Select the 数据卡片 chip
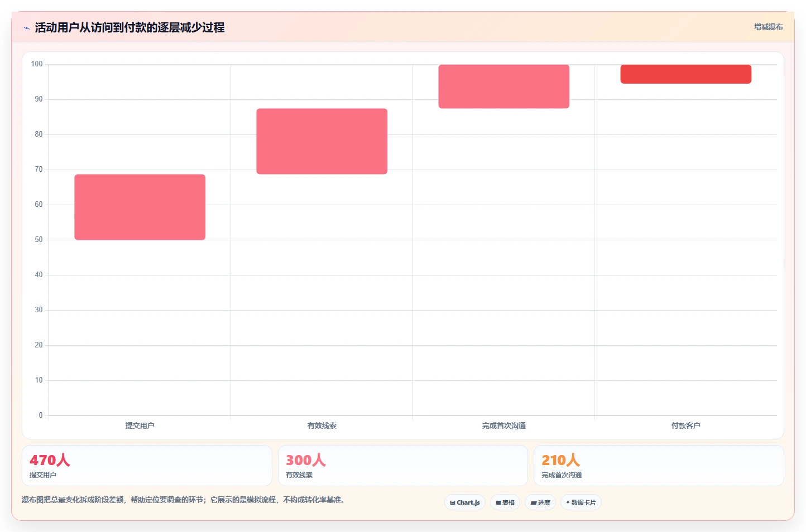 click(x=581, y=502)
